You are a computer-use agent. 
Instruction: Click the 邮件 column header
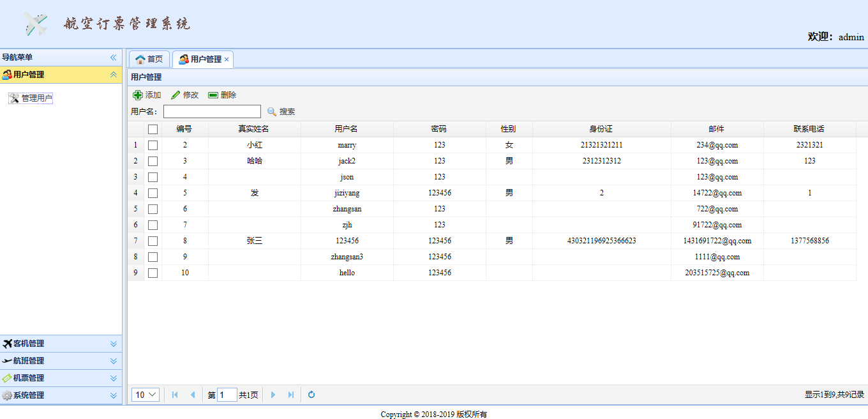click(x=717, y=129)
